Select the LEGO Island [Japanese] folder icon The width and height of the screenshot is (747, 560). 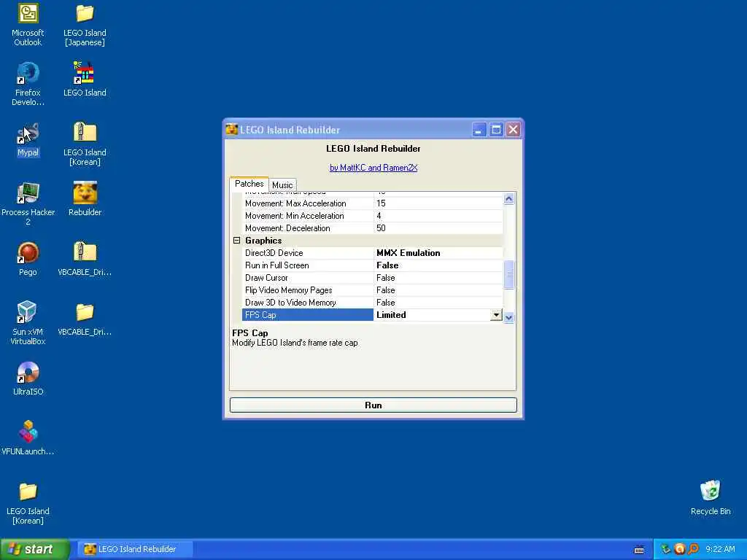85,15
